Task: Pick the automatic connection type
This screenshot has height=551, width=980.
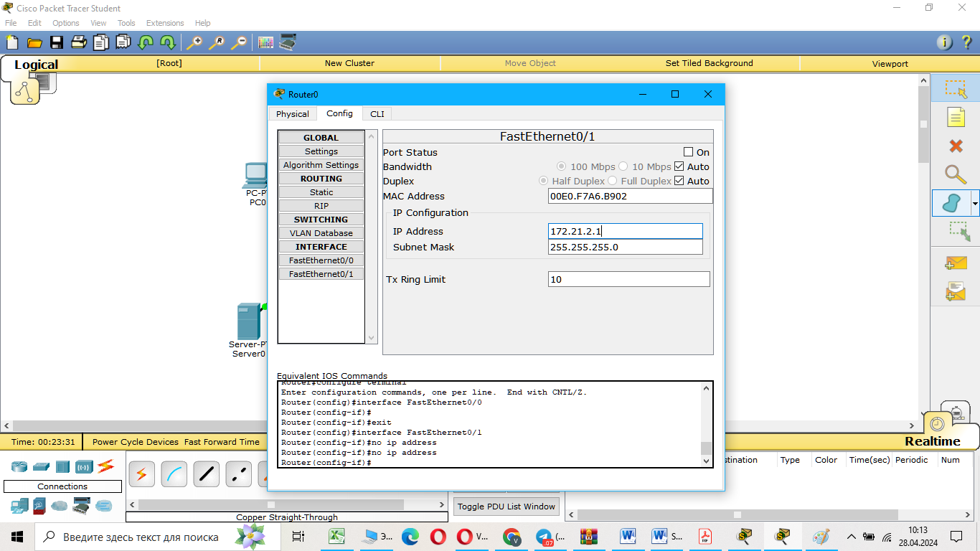Action: (141, 474)
